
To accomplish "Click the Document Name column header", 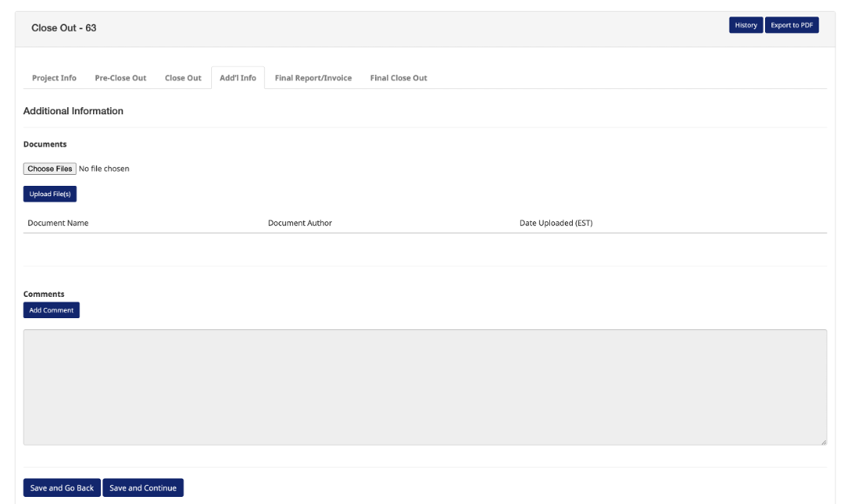I will click(58, 223).
